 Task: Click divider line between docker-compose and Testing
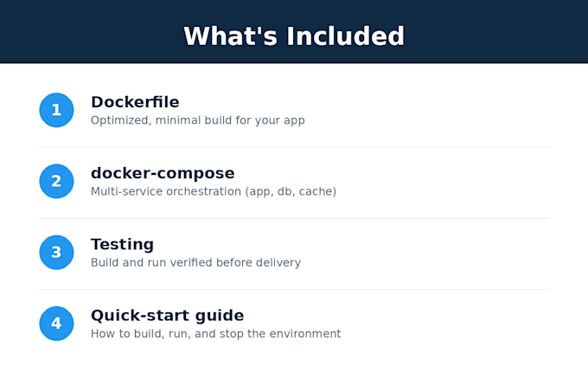294,218
